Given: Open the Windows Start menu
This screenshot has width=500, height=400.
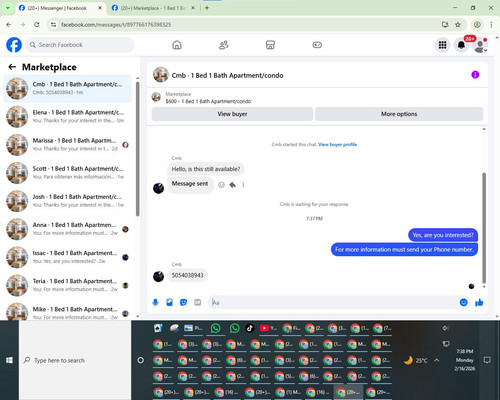Looking at the screenshot, I should click(9, 360).
